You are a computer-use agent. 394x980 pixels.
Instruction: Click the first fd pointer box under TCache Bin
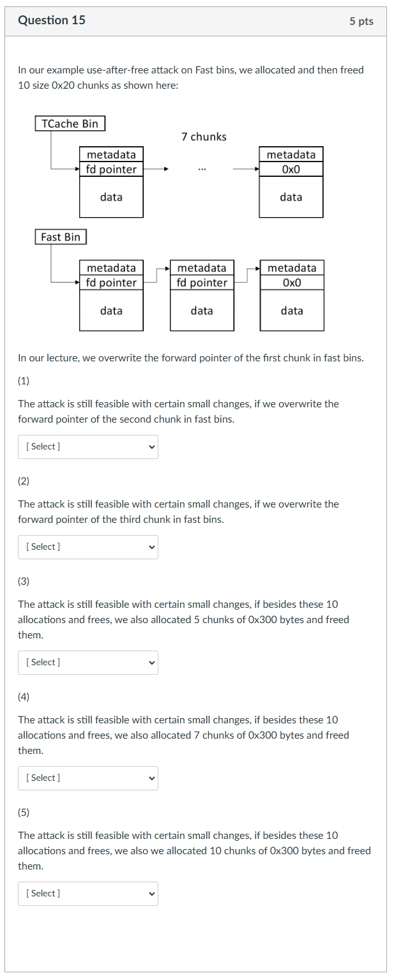[x=111, y=169]
